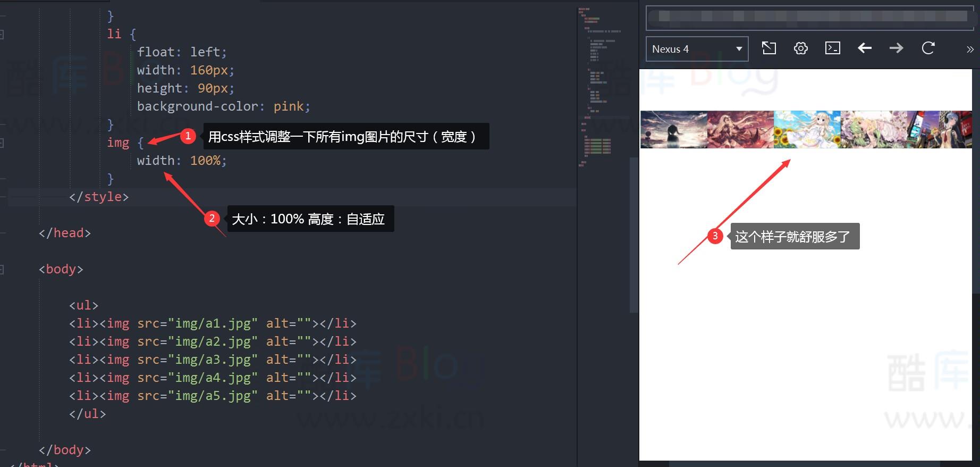Image resolution: width=980 pixels, height=467 pixels.
Task: Open the Nexus 4 device dropdown
Action: 697,49
